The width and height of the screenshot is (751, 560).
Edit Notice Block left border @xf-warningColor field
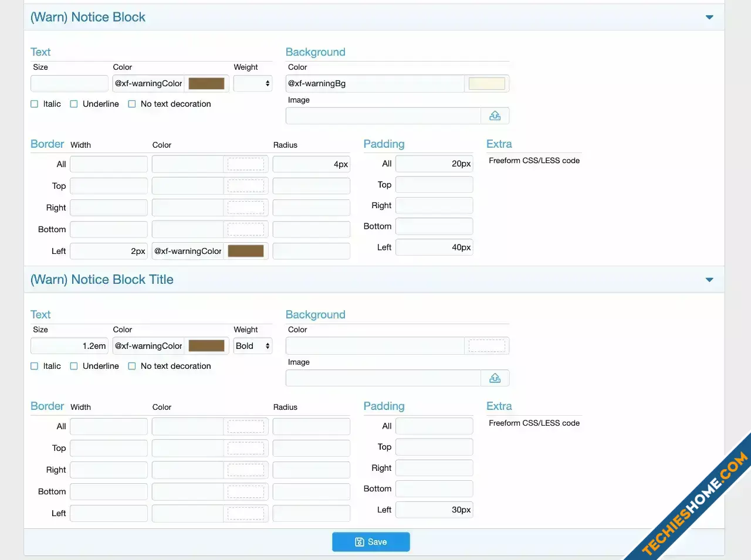point(188,251)
